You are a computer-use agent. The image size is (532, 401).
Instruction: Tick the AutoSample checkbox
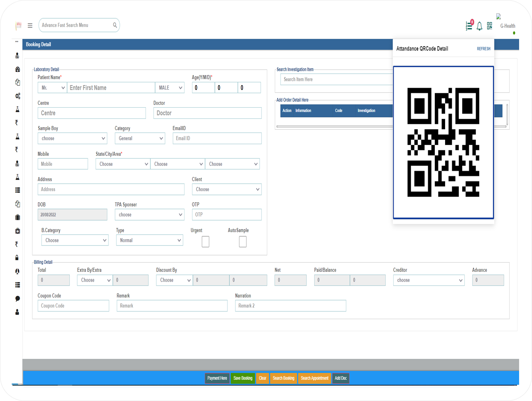pyautogui.click(x=243, y=241)
